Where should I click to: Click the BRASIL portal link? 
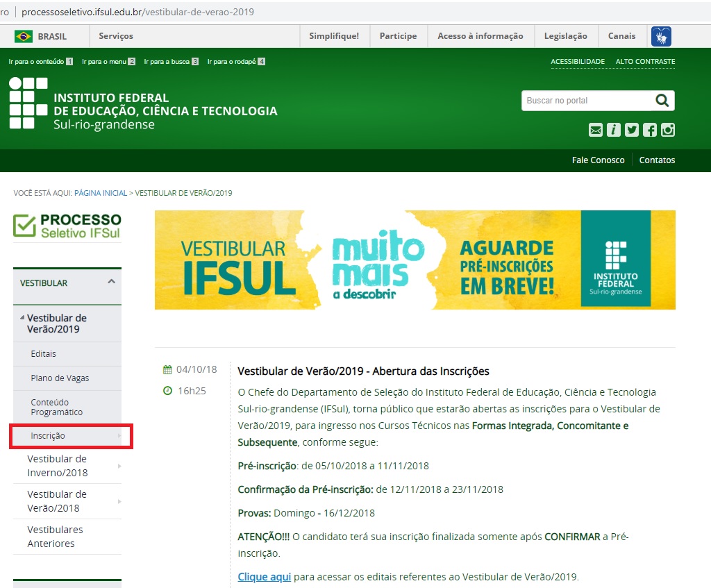pyautogui.click(x=52, y=36)
